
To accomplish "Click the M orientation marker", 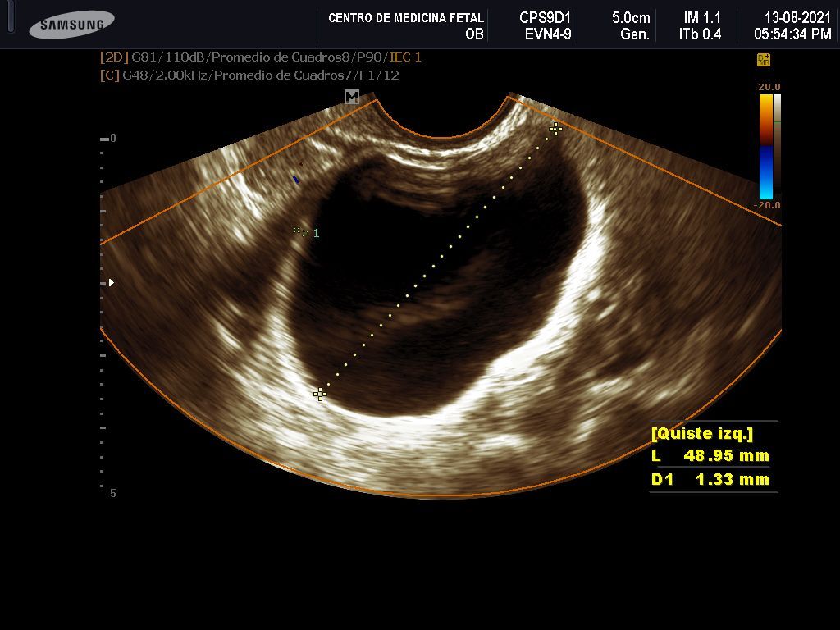I will [x=351, y=97].
